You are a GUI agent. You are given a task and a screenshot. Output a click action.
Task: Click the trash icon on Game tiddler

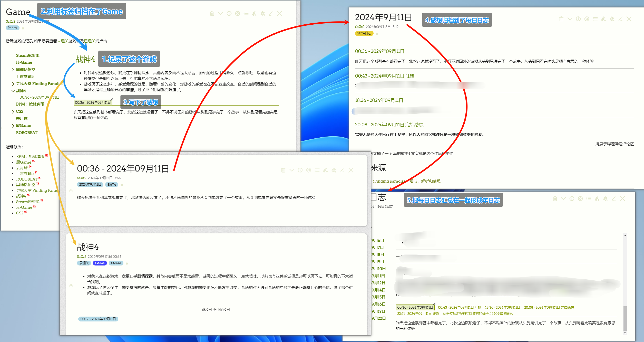212,14
